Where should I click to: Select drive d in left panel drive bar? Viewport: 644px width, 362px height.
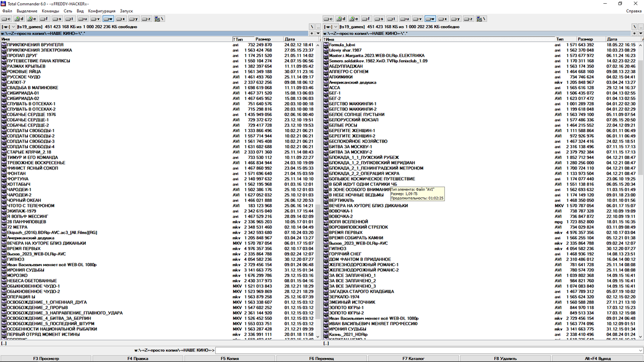click(19, 19)
